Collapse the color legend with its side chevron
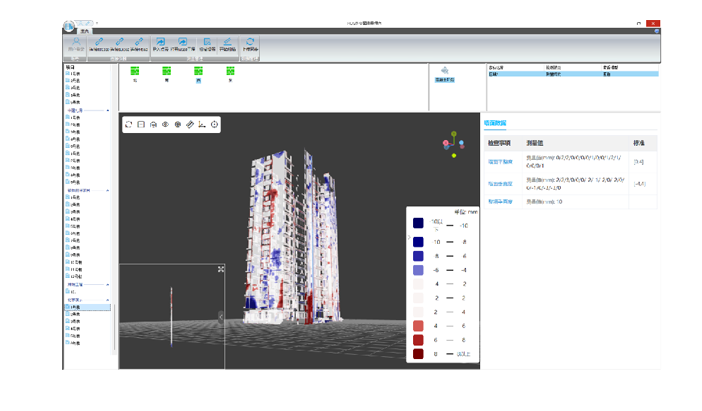This screenshot has width=702, height=411. click(x=409, y=237)
